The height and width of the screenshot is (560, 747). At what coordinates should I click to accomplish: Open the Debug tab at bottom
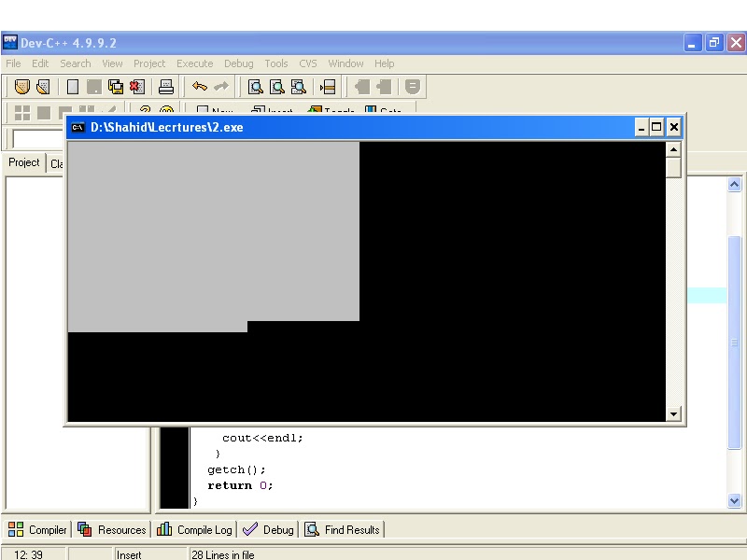click(268, 529)
